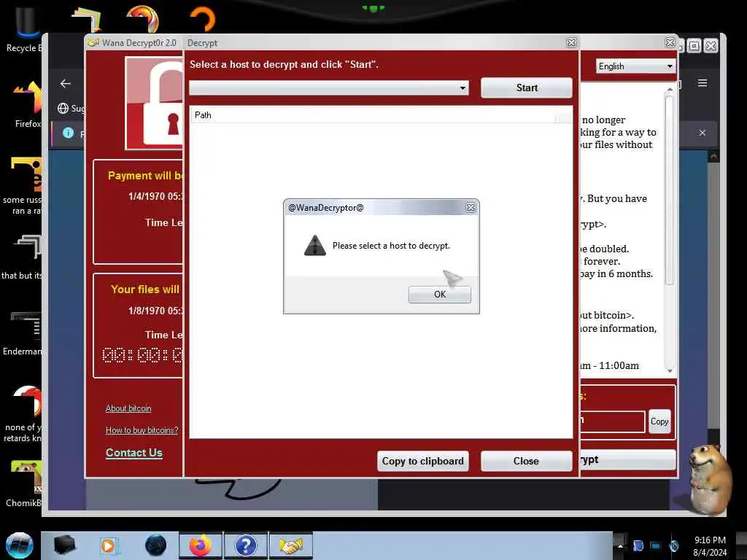This screenshot has width=747, height=560.
Task: Click OK in the WanaDecryptor alert
Action: click(x=439, y=295)
